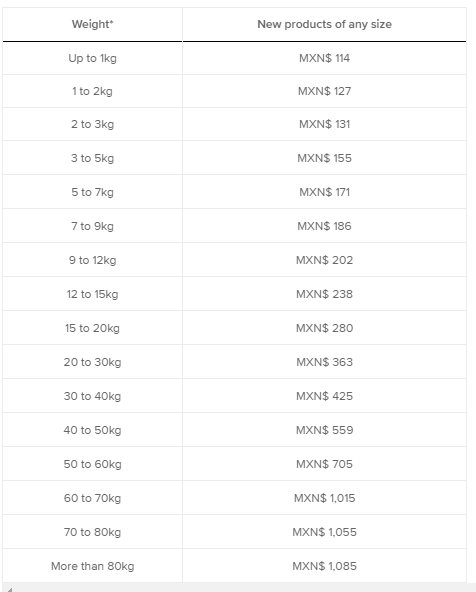Select the 20 to 30kg weight cell
476x592 pixels.
(92, 362)
